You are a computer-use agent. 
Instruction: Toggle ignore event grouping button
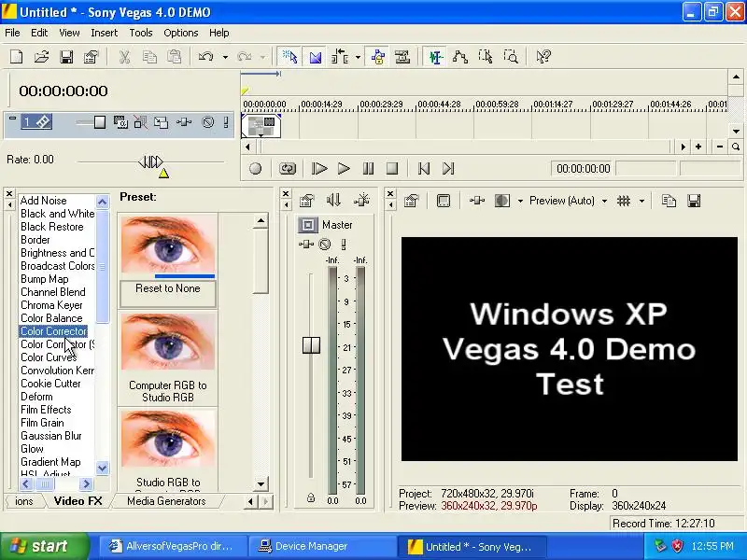coord(402,57)
